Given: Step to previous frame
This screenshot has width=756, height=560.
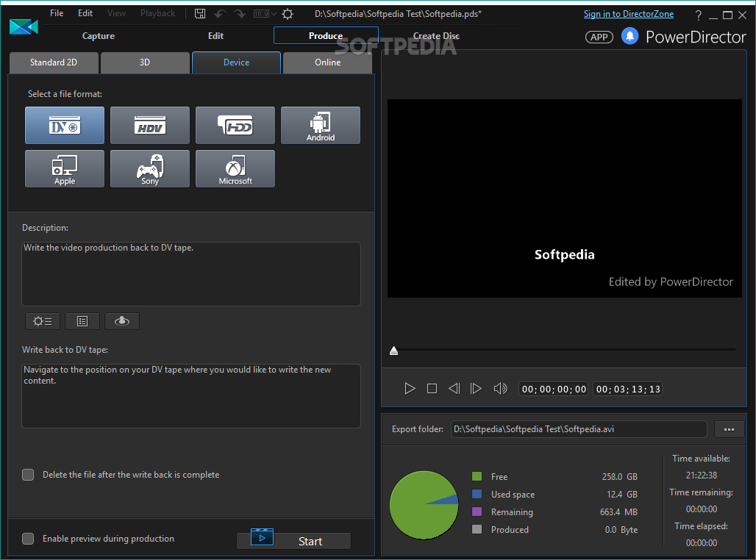Looking at the screenshot, I should click(x=454, y=389).
